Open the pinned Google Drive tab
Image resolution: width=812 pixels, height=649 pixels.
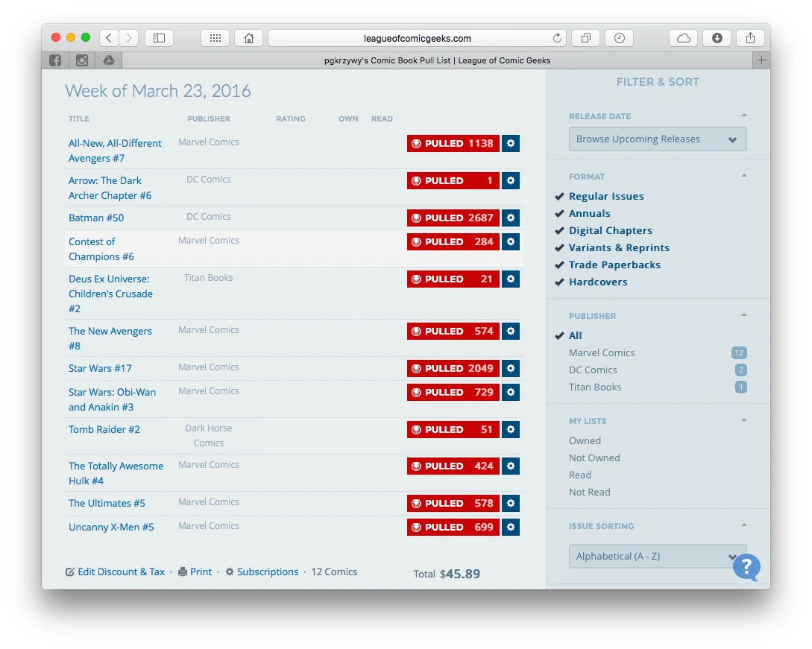coord(109,60)
